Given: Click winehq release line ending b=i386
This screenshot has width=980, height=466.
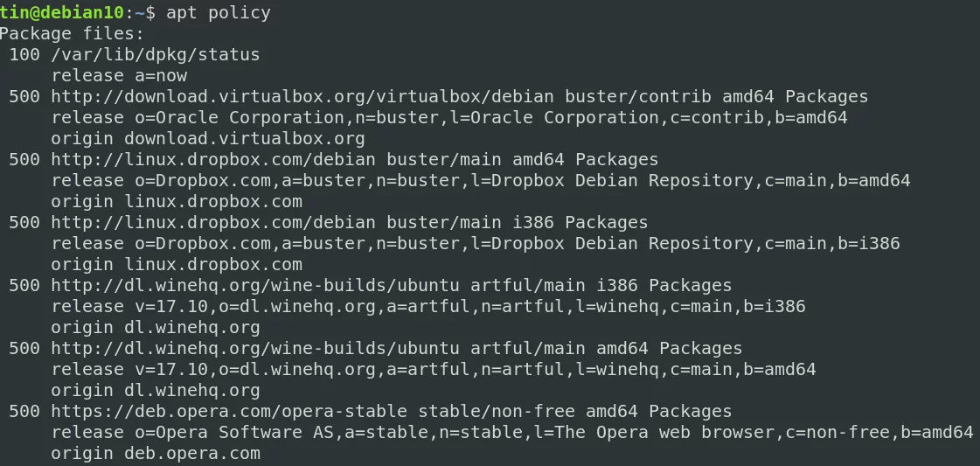Looking at the screenshot, I should coord(428,307).
